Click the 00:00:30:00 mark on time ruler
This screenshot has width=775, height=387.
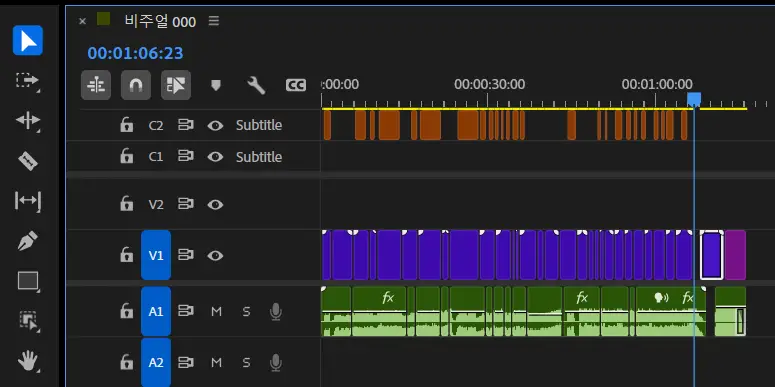pos(489,84)
